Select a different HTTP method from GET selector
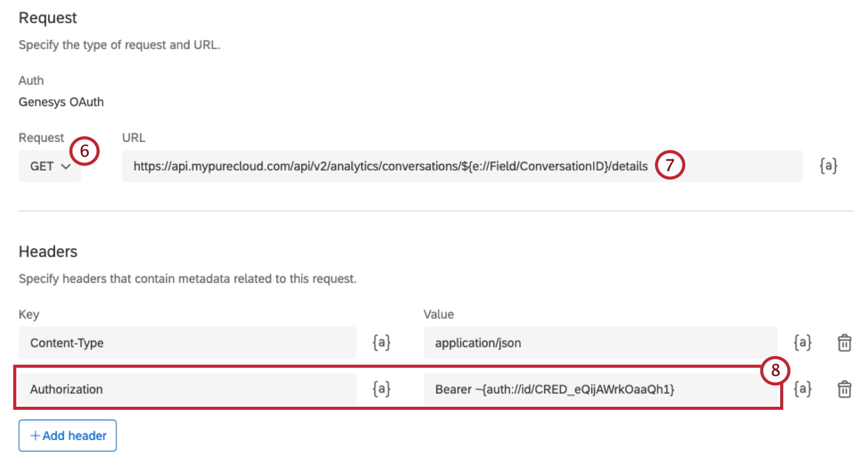Screen dimensions: 868x465 coord(49,166)
